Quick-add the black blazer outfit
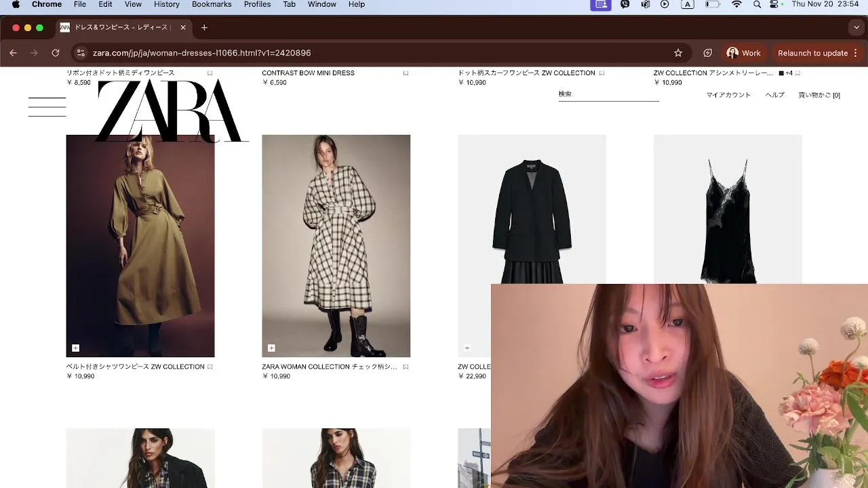 click(467, 348)
